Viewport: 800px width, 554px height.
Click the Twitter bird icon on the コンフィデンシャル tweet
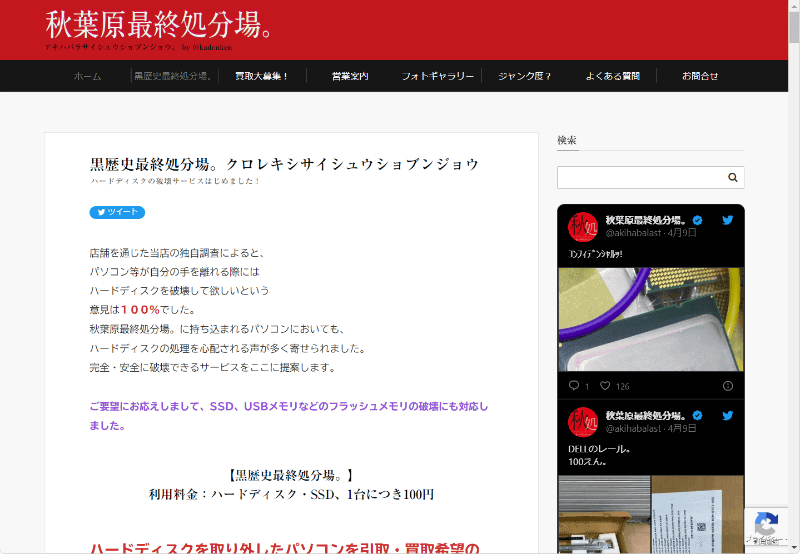[728, 220]
